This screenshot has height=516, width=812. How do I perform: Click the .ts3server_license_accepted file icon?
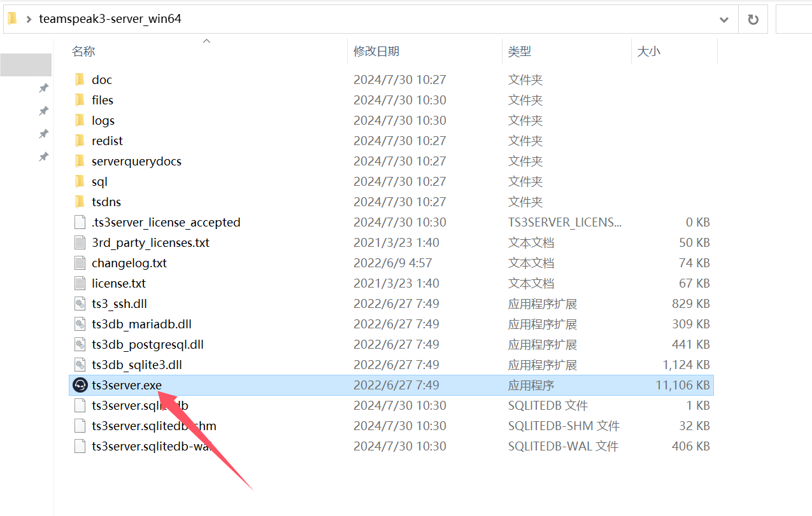pyautogui.click(x=80, y=222)
